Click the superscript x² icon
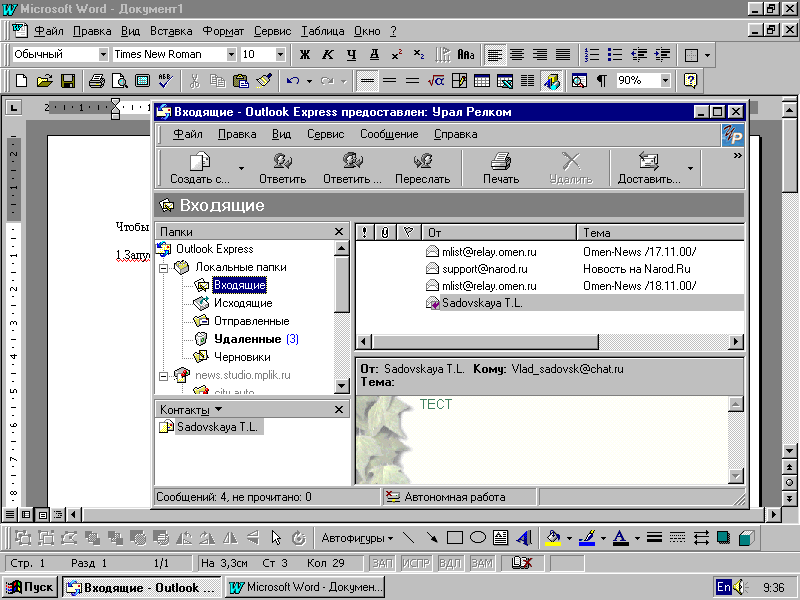This screenshot has width=800, height=600. point(396,54)
